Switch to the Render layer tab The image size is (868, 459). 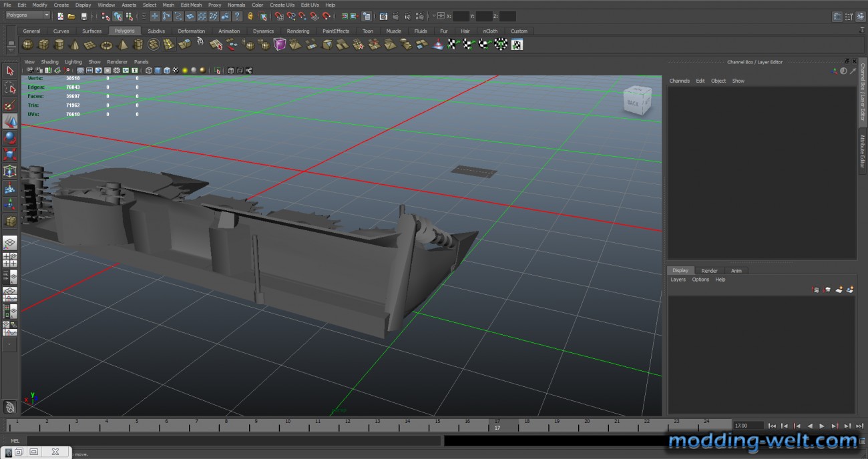pos(709,271)
